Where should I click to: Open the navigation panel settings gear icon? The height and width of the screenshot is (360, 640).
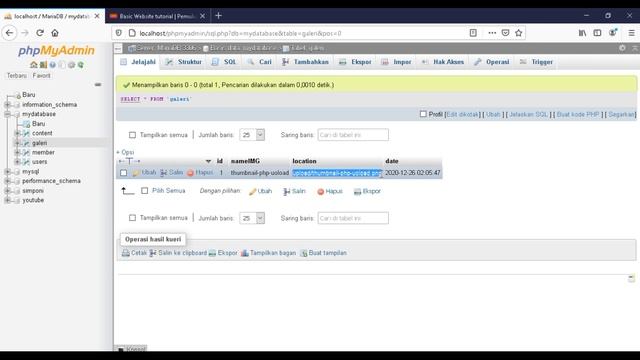[x=71, y=65]
